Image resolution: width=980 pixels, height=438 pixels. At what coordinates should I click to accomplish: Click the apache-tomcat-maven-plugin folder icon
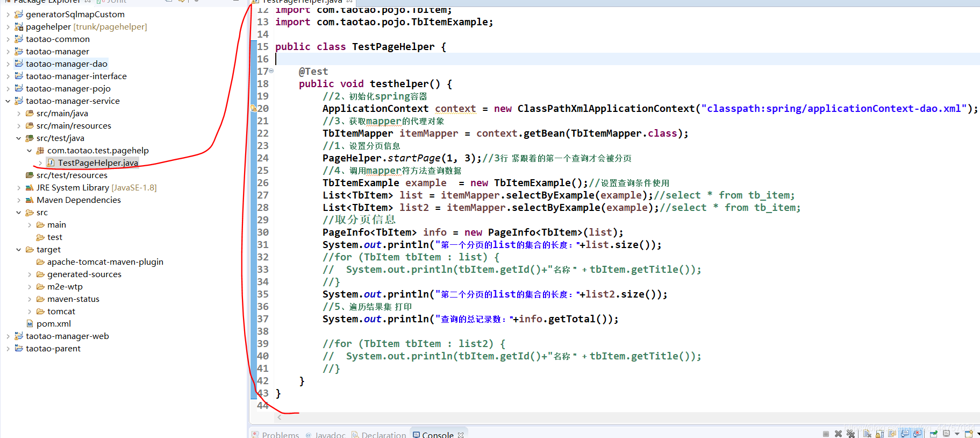point(40,262)
